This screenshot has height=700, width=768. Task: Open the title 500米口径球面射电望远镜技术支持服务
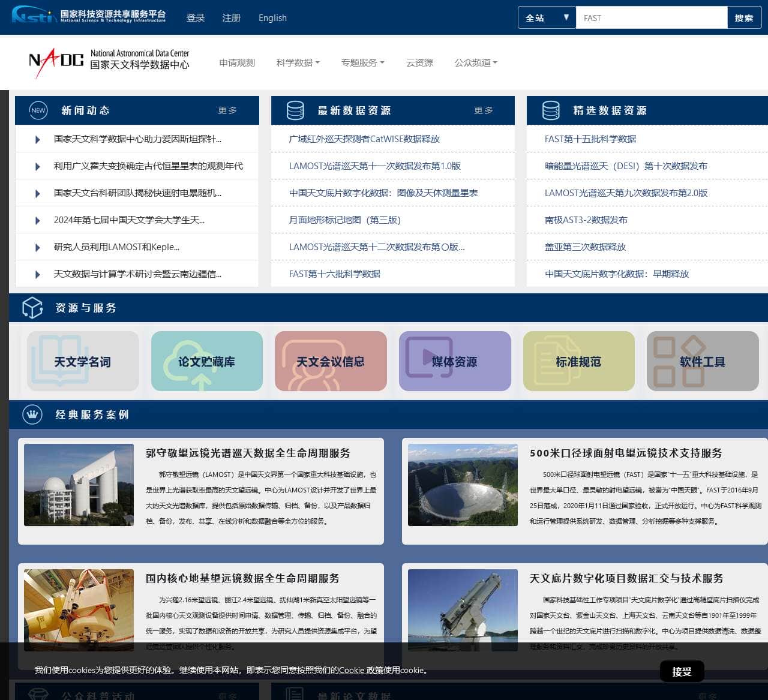tap(626, 453)
